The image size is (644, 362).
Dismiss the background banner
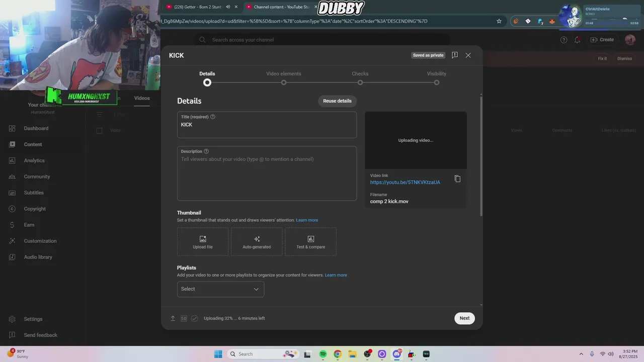(x=624, y=59)
